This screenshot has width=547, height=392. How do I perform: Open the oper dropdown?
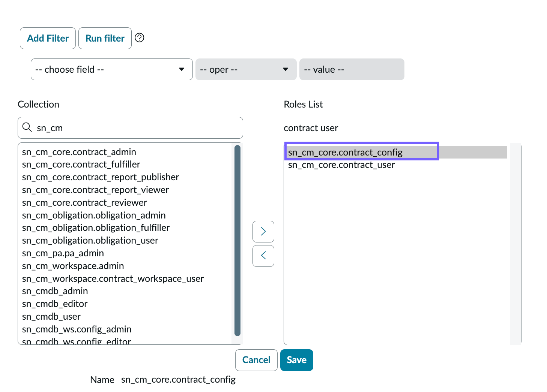click(x=246, y=69)
